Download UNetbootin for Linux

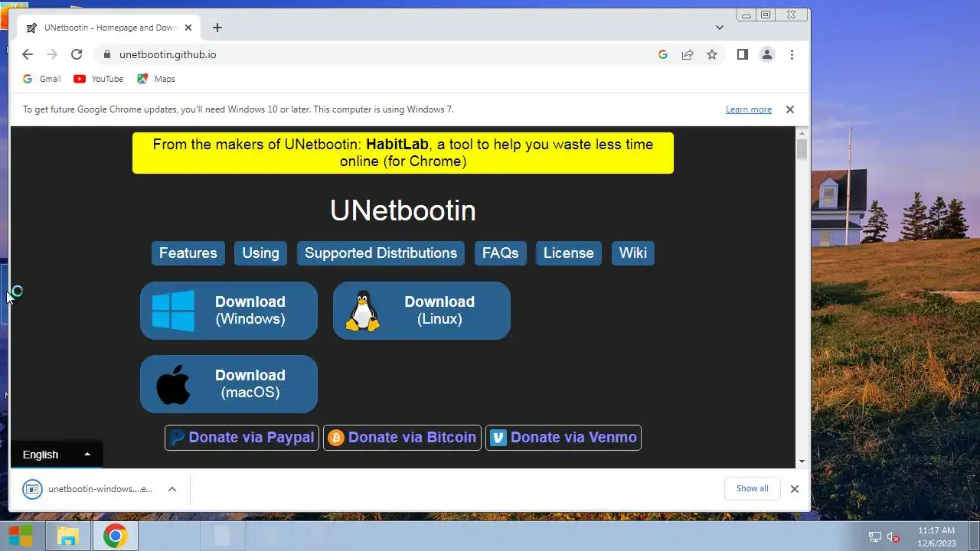pyautogui.click(x=422, y=311)
